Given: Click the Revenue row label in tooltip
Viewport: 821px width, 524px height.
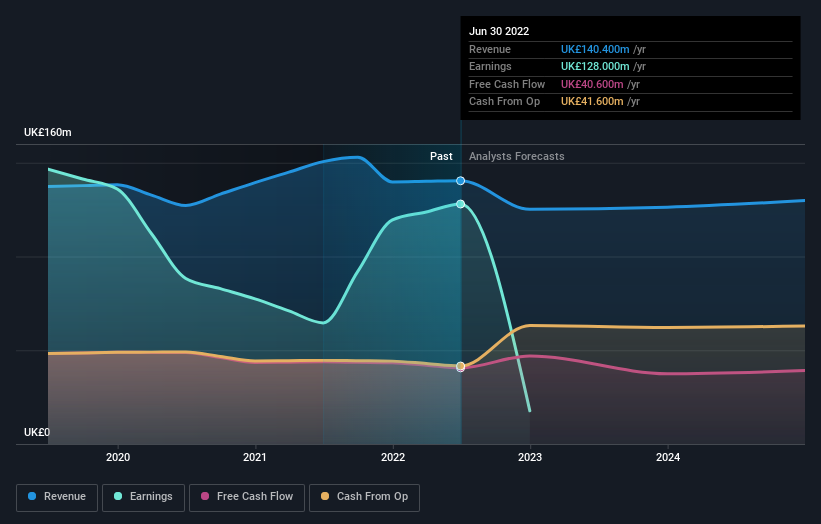Looking at the screenshot, I should [490, 49].
